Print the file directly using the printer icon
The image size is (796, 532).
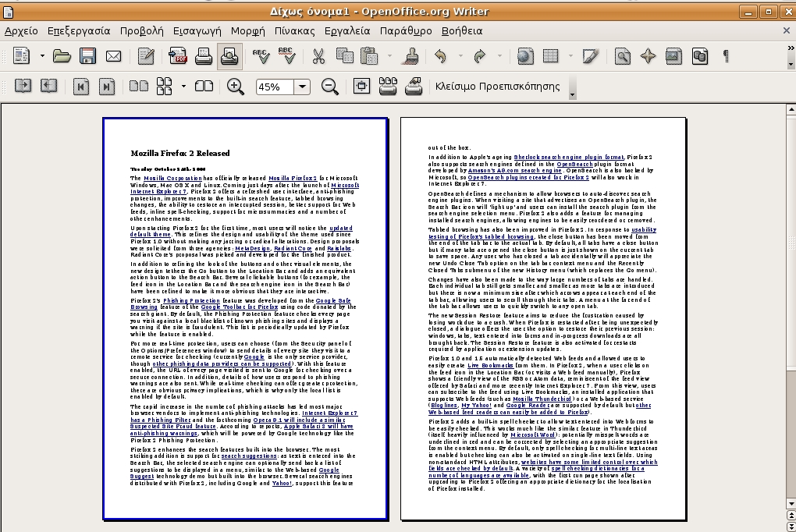coord(204,56)
